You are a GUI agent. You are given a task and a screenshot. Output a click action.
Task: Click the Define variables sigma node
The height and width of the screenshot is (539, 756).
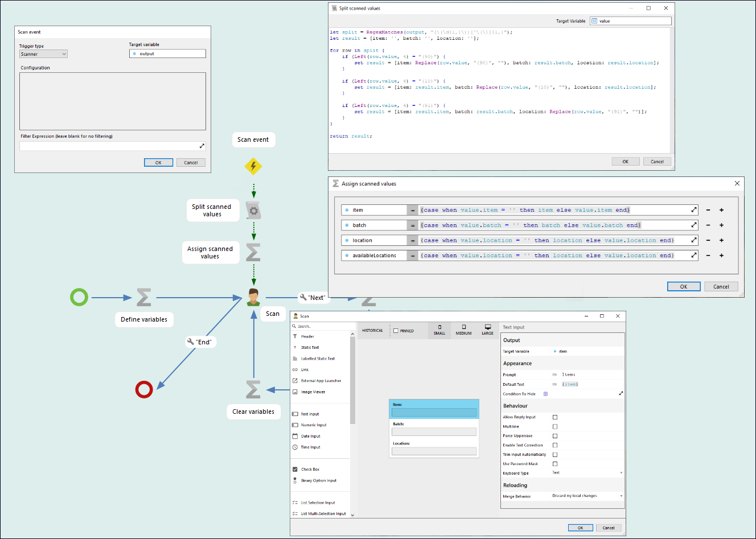point(144,297)
